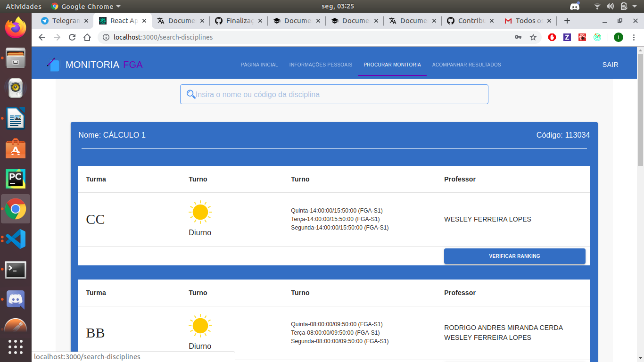
Task: Open the clock showing seg, 03:25
Action: [338, 6]
